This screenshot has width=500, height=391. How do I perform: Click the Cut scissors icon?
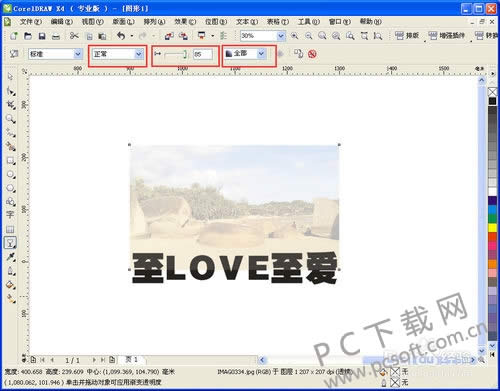pos(74,36)
